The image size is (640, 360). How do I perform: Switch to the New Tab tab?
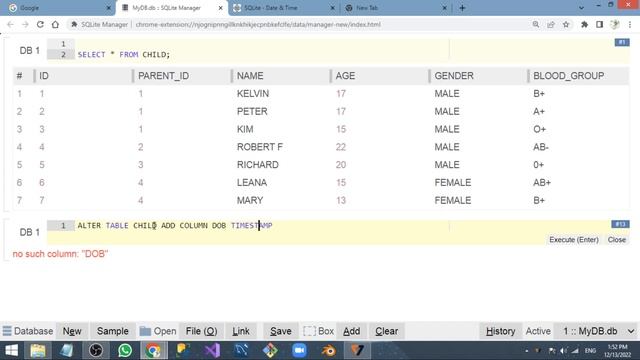[x=396, y=8]
